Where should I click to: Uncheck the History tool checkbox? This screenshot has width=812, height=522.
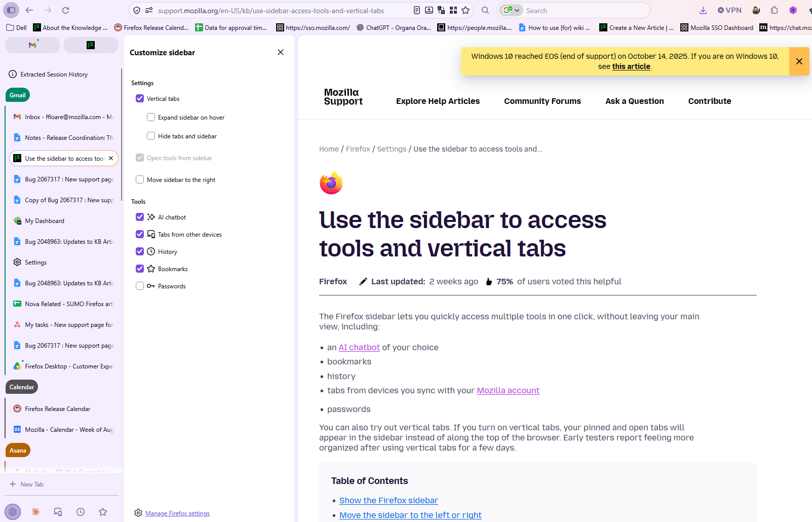(140, 251)
